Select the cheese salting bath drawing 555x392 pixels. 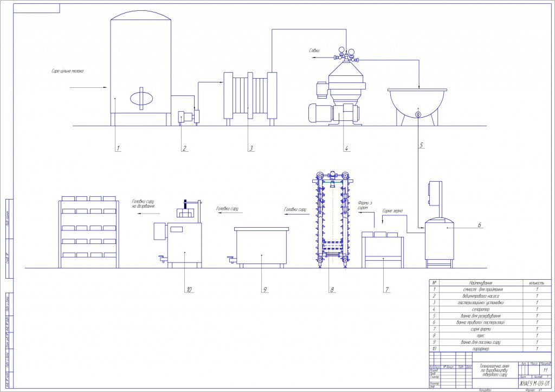click(262, 248)
